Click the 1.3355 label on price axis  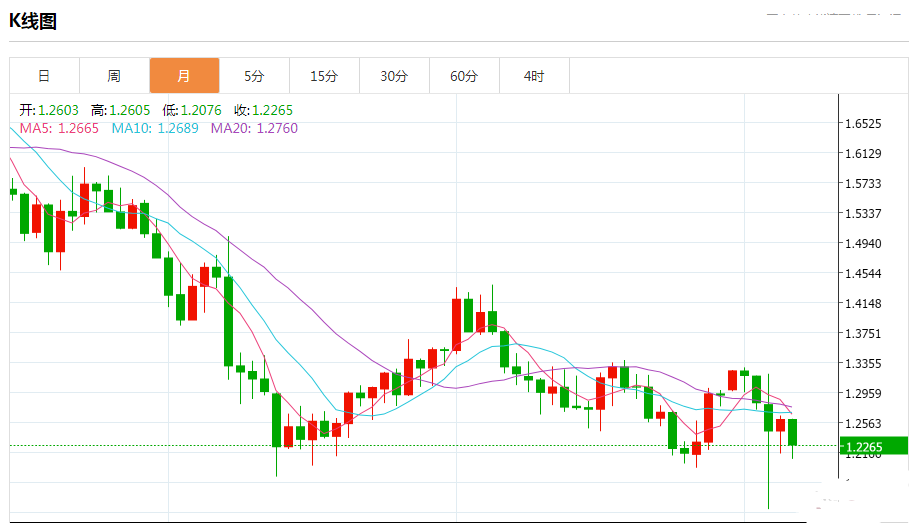[x=862, y=364]
